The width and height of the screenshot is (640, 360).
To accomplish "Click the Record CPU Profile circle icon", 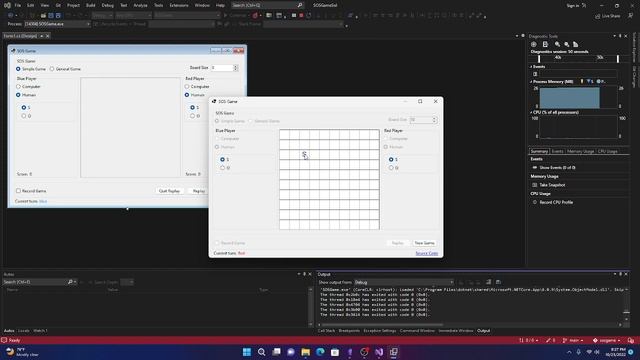I will click(x=535, y=202).
